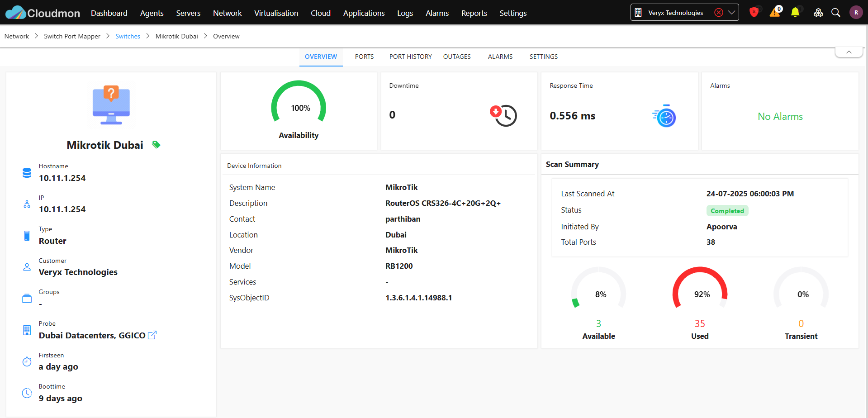
Task: Open the Virtualisation menu
Action: pyautogui.click(x=276, y=13)
